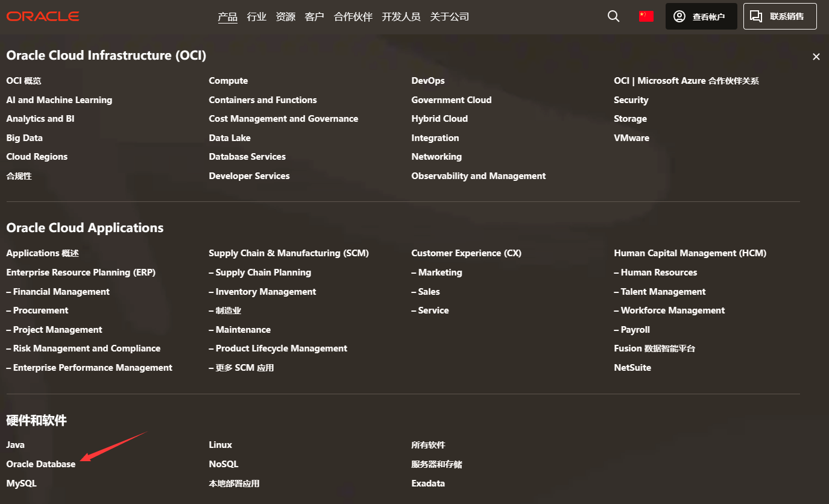
Task: Click the Oracle logo
Action: tap(43, 16)
